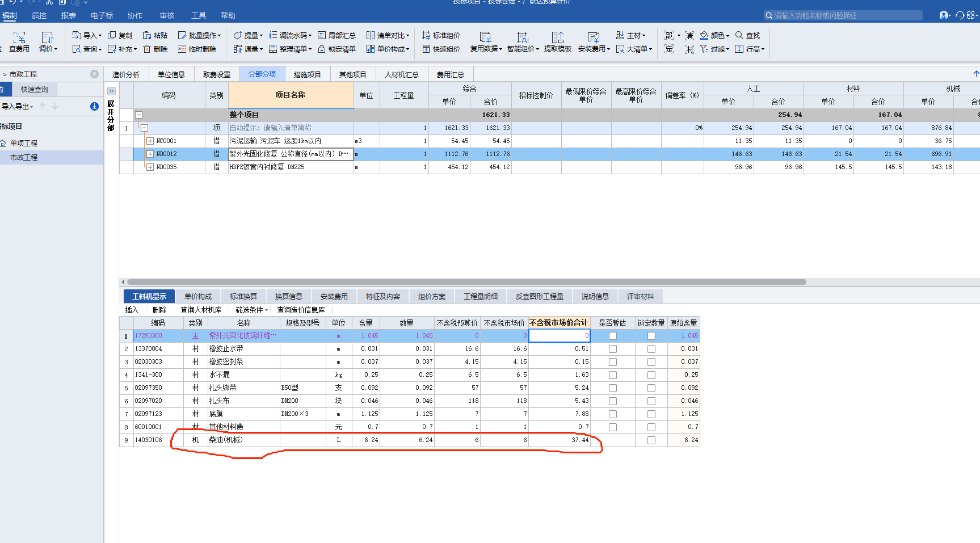
Task: Click the user account avatar icon
Action: (x=943, y=15)
